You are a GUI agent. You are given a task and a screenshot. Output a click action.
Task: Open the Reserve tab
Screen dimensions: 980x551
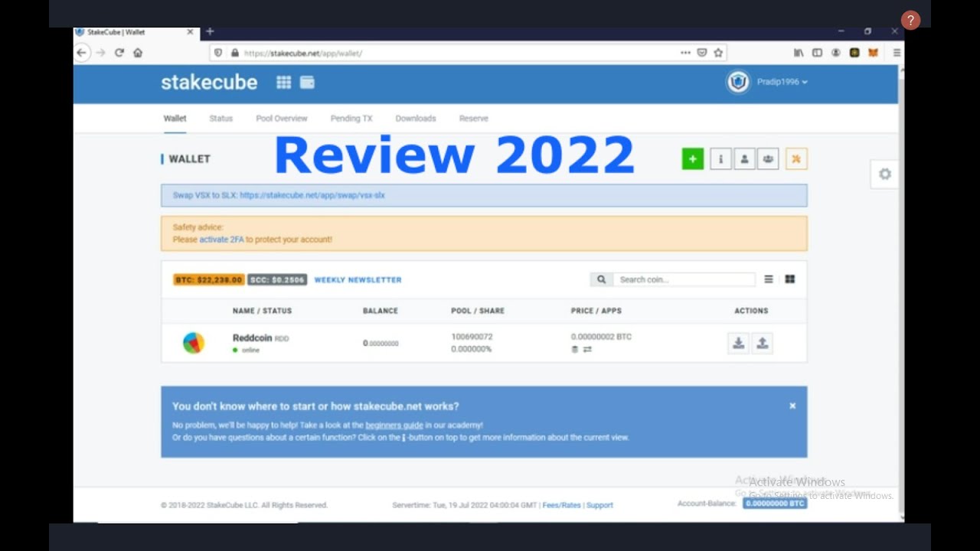tap(474, 119)
